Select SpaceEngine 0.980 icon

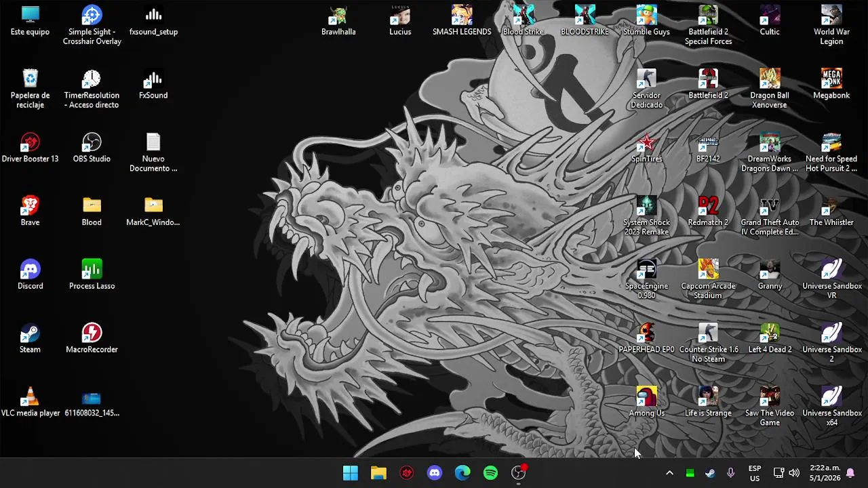pyautogui.click(x=646, y=279)
